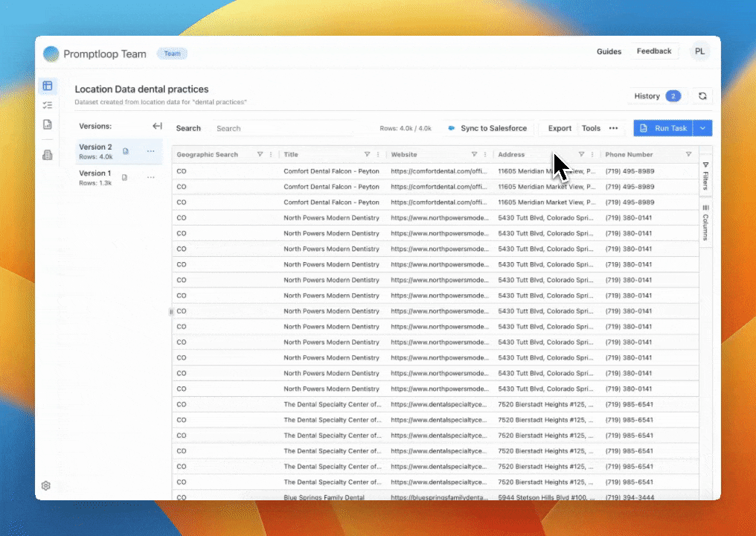The width and height of the screenshot is (756, 536).
Task: Open the Tools menu
Action: click(591, 128)
